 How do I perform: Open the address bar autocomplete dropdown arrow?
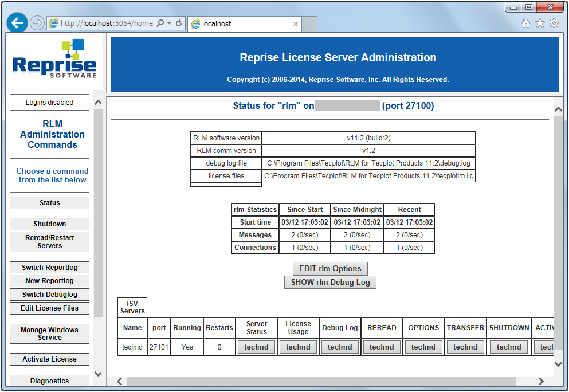click(169, 23)
